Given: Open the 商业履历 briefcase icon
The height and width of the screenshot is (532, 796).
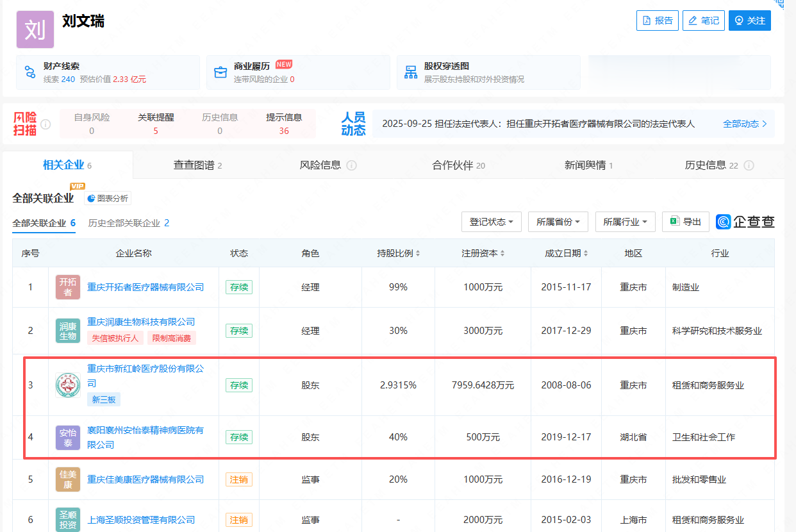Looking at the screenshot, I should pyautogui.click(x=220, y=72).
